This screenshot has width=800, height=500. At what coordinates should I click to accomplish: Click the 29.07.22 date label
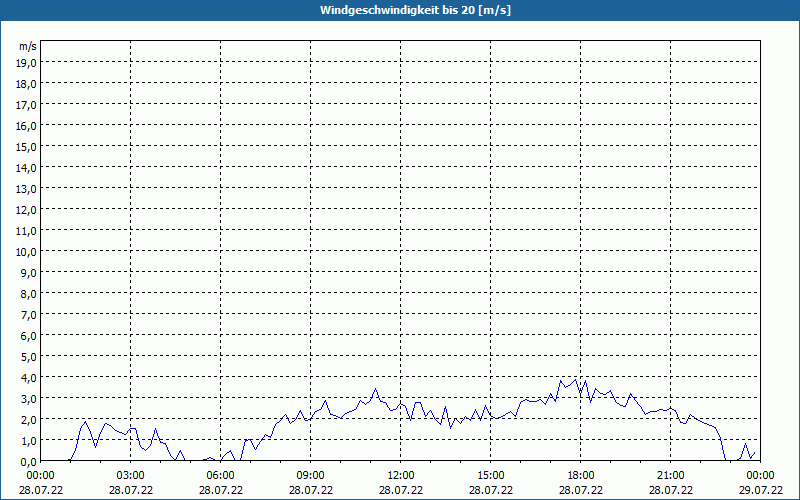point(760,490)
